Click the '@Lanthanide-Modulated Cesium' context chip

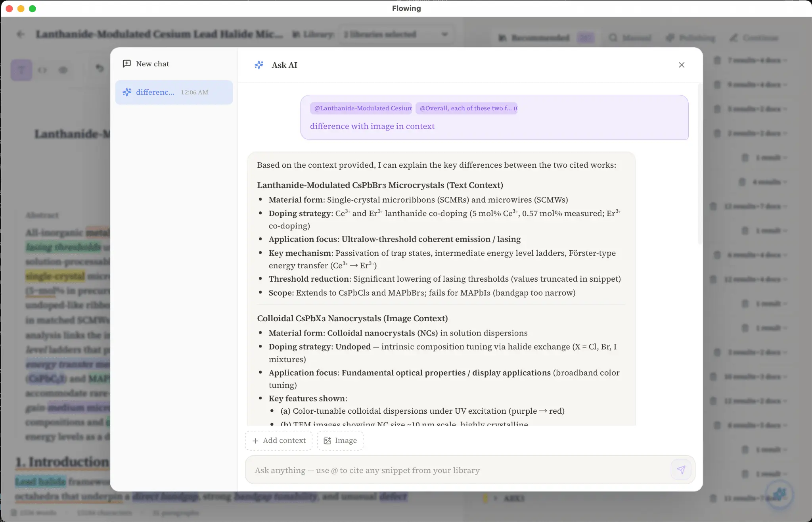pyautogui.click(x=361, y=108)
